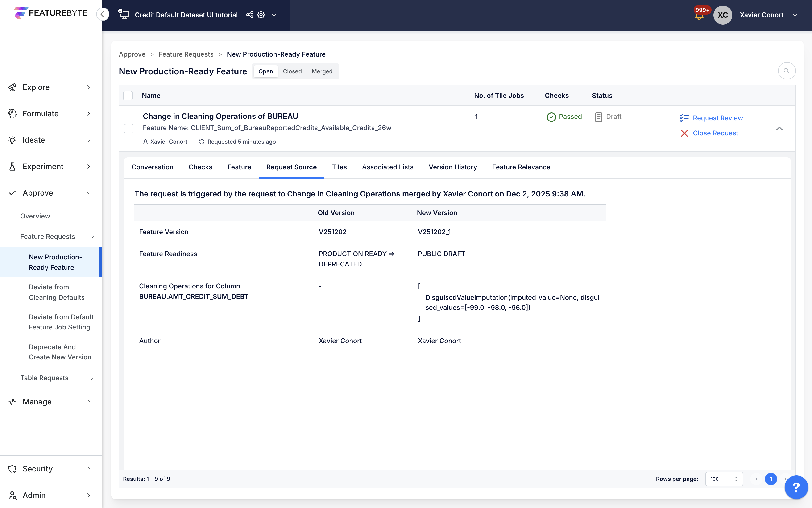Switch to the Version History tab
The width and height of the screenshot is (812, 508).
tap(452, 167)
